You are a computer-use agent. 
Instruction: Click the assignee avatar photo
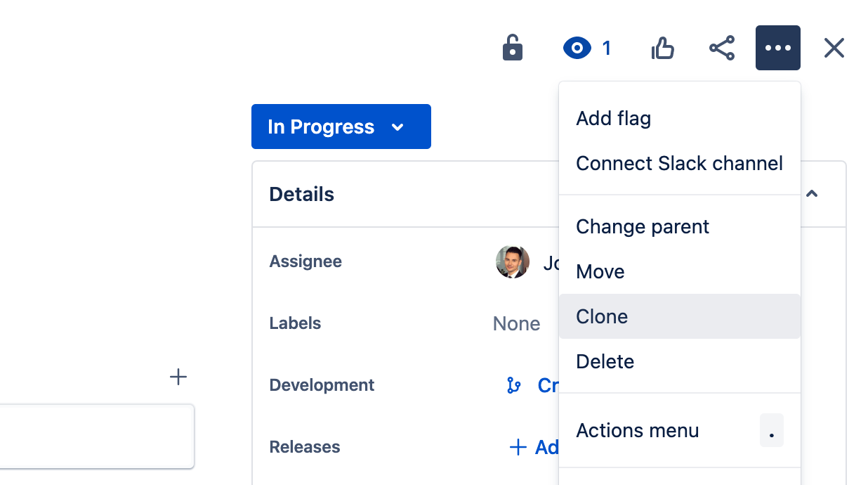(x=513, y=262)
